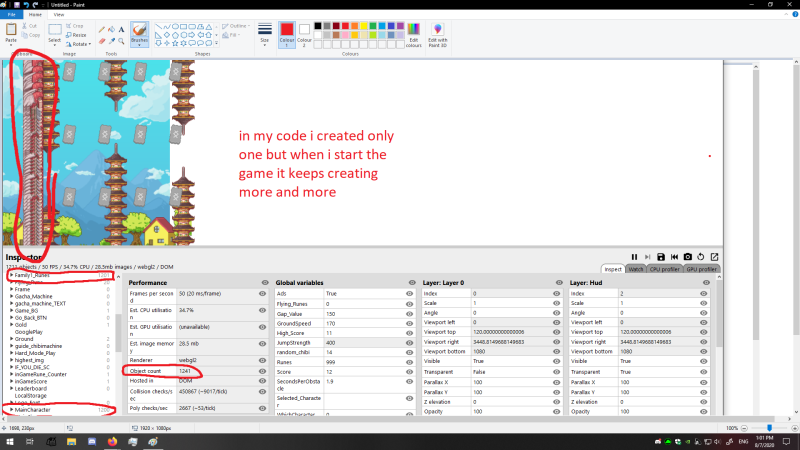
Task: Open Paint Help question mark icon
Action: click(x=795, y=14)
